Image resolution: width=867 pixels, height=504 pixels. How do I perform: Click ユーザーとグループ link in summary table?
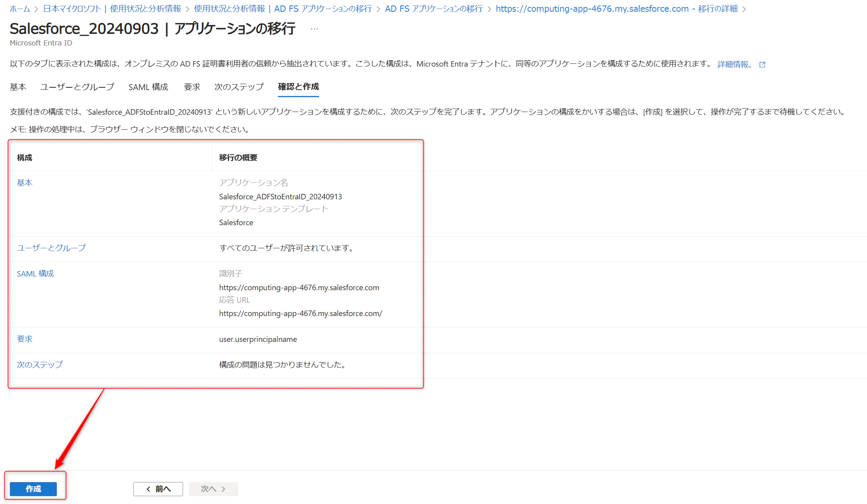(x=51, y=248)
